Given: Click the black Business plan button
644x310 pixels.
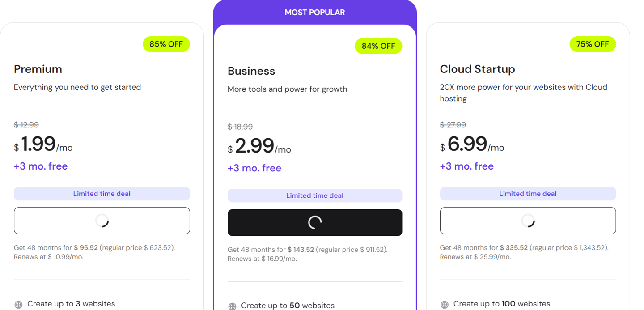Looking at the screenshot, I should coord(315,223).
